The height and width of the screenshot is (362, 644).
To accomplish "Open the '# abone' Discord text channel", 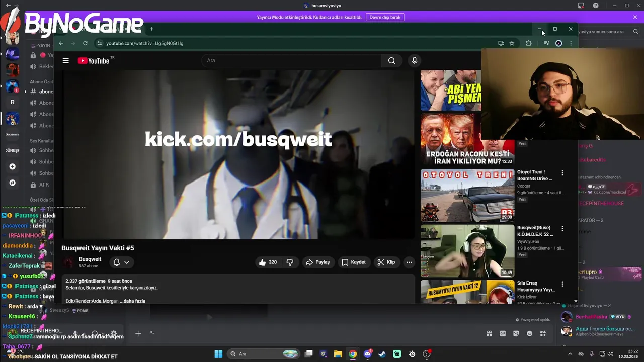I will coord(42,92).
